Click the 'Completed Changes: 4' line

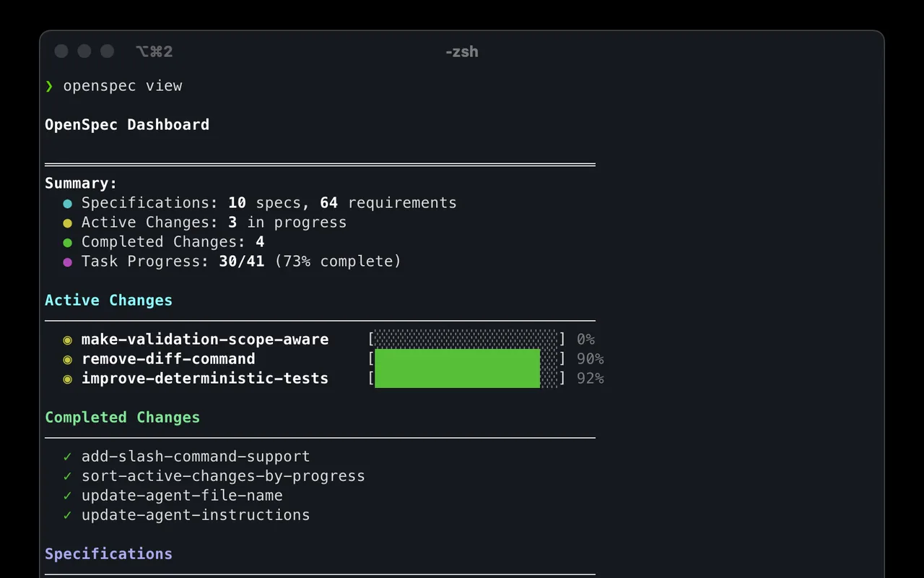pos(173,242)
